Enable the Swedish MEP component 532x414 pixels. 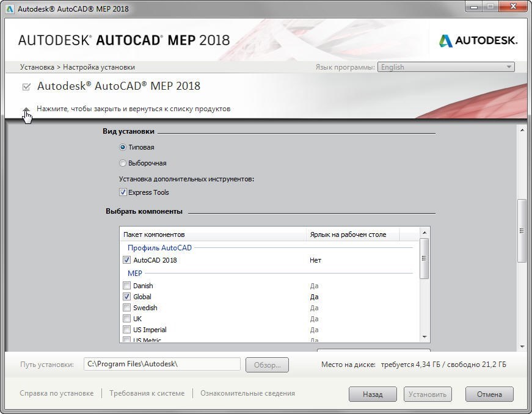point(126,308)
